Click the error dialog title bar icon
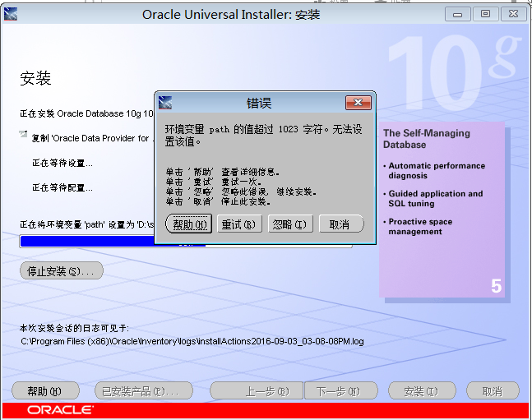 (165, 103)
